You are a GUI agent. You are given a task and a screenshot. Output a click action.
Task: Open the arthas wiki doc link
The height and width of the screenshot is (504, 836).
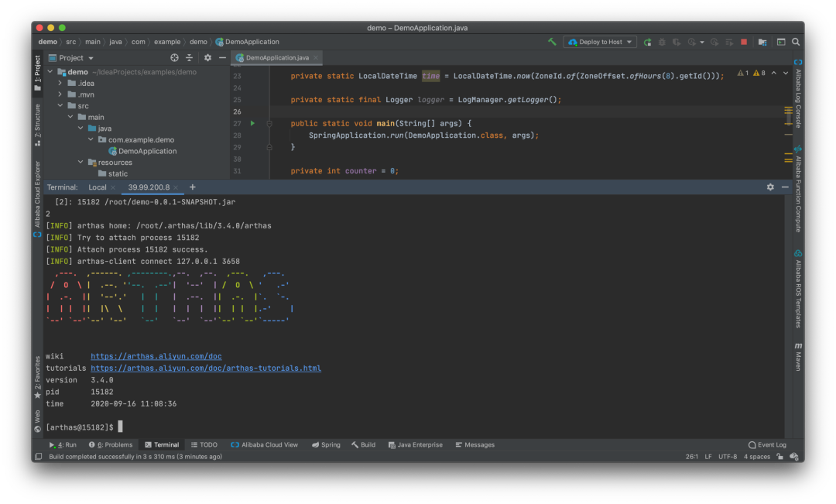click(x=156, y=357)
